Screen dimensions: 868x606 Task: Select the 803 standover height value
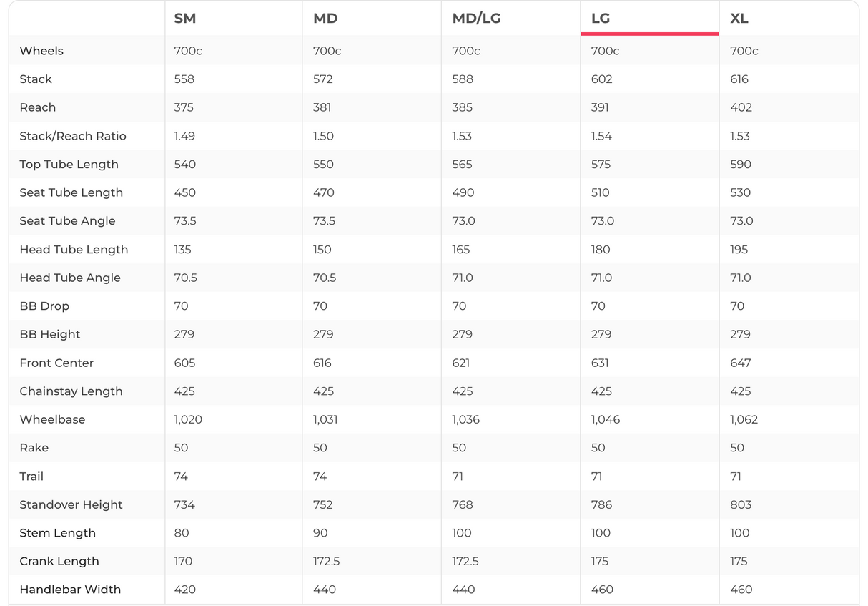click(x=741, y=504)
